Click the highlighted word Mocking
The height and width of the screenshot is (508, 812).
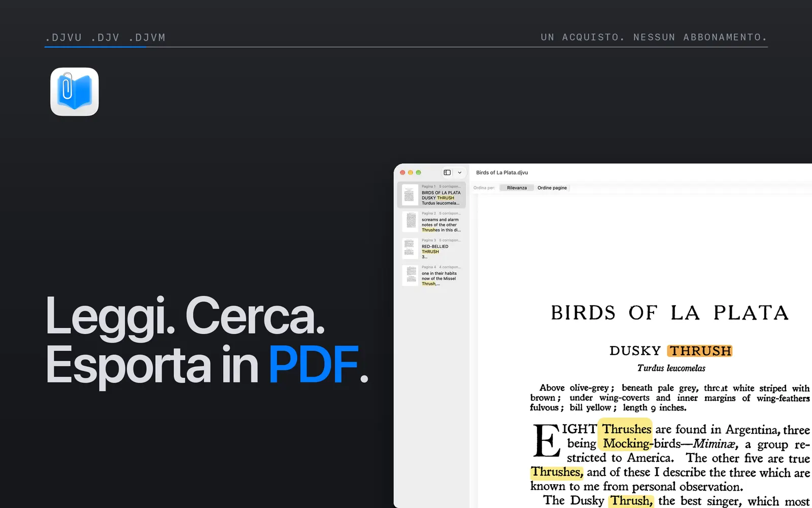pyautogui.click(x=625, y=443)
